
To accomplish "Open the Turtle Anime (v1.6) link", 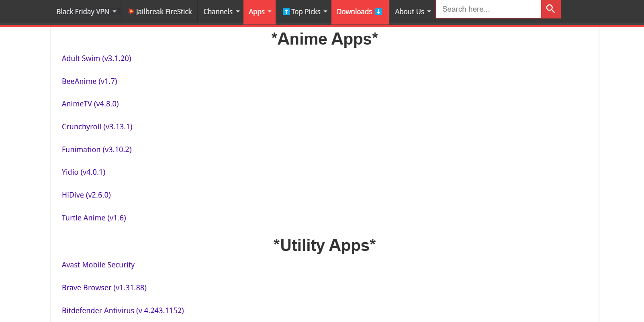I will 94,218.
